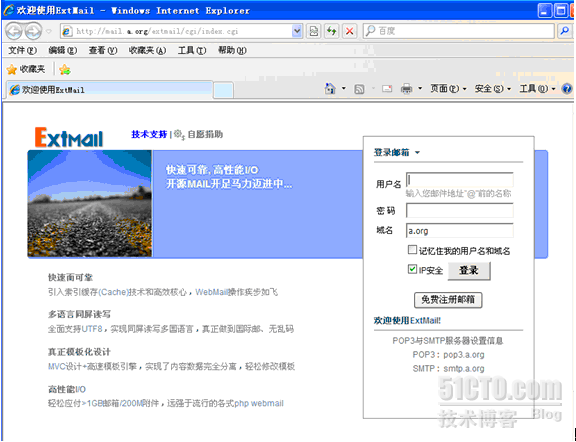Open the 安全(S) toolbar menu
The image size is (576, 442).
tap(493, 89)
